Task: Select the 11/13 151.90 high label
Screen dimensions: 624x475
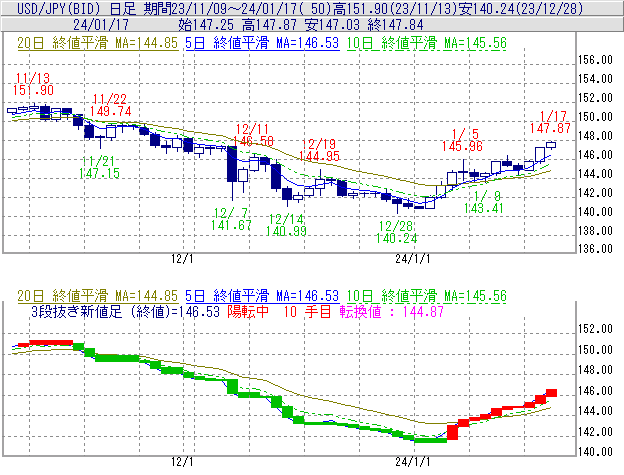Action: coord(33,84)
